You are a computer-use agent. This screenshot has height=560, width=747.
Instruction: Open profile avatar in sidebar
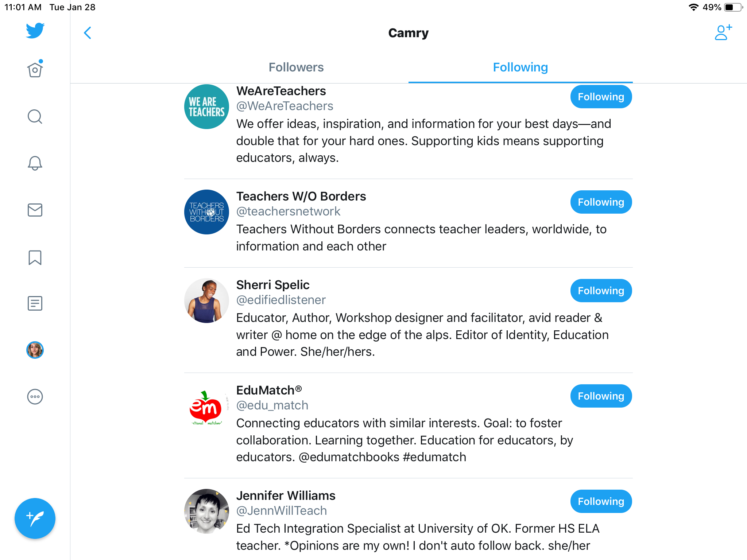[35, 350]
